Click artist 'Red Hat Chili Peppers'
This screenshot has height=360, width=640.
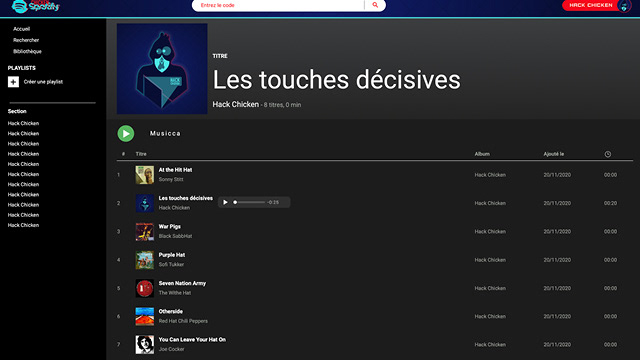[x=183, y=321]
